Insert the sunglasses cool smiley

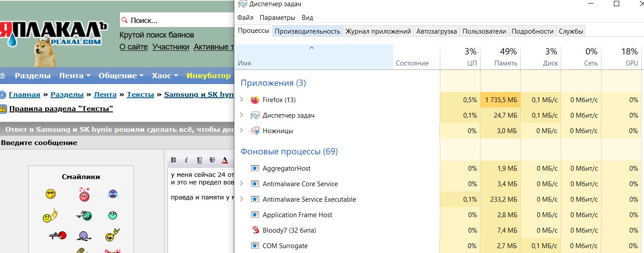[x=51, y=194]
